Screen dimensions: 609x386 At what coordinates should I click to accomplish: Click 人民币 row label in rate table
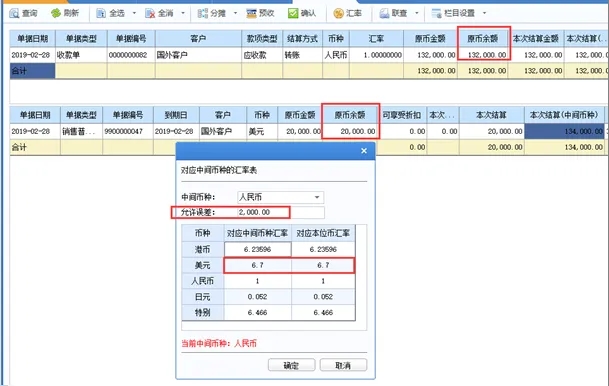(x=203, y=281)
